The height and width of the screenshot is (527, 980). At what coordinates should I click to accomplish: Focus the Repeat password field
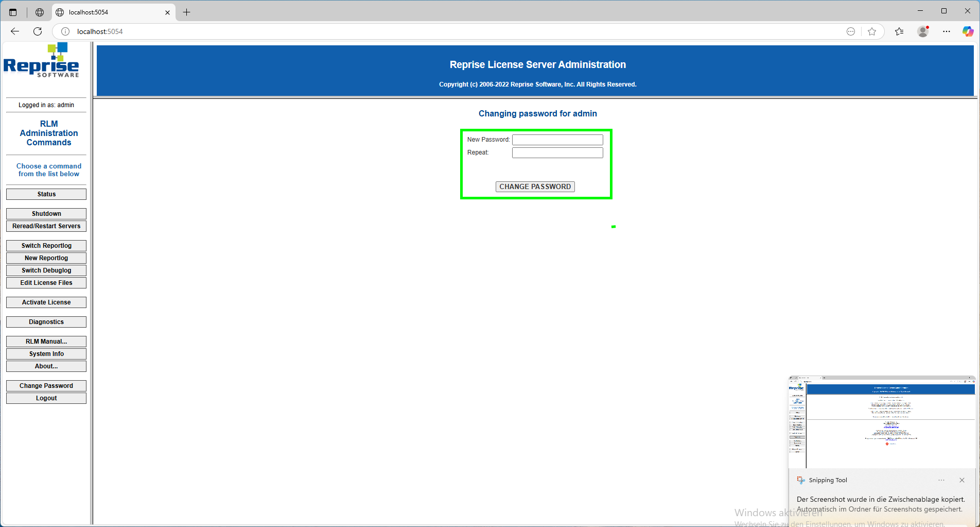pos(557,152)
